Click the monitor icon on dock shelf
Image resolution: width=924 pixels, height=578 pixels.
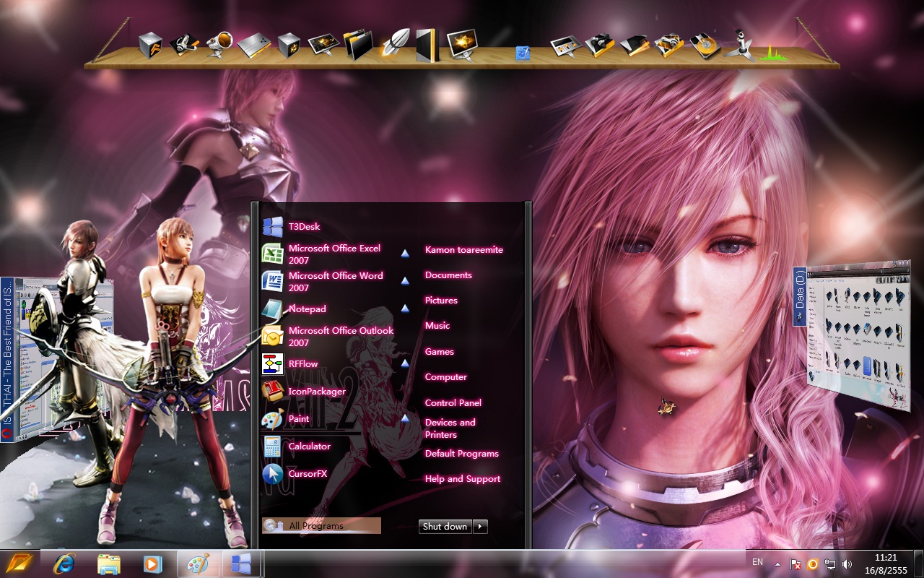pos(462,45)
